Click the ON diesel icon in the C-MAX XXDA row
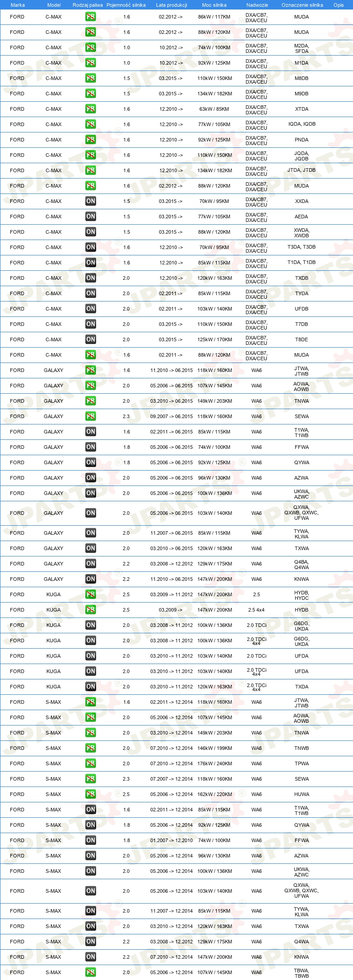 91,201
